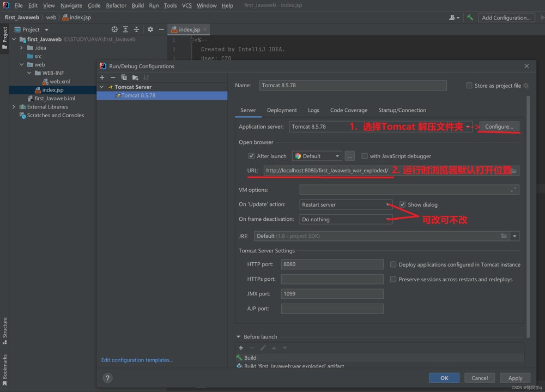Switch to the Logs tab
This screenshot has height=392, width=545.
[x=313, y=110]
